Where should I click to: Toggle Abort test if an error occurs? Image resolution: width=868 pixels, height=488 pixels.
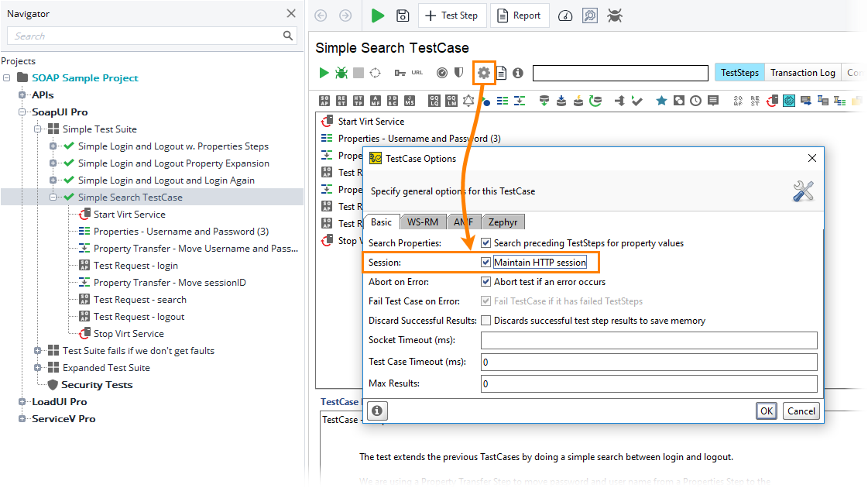click(x=485, y=281)
